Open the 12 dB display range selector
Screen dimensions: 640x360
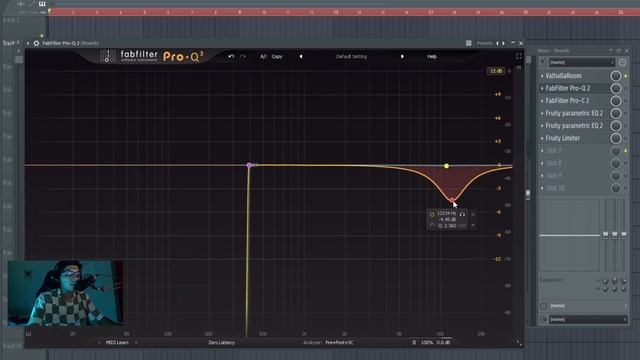point(496,71)
